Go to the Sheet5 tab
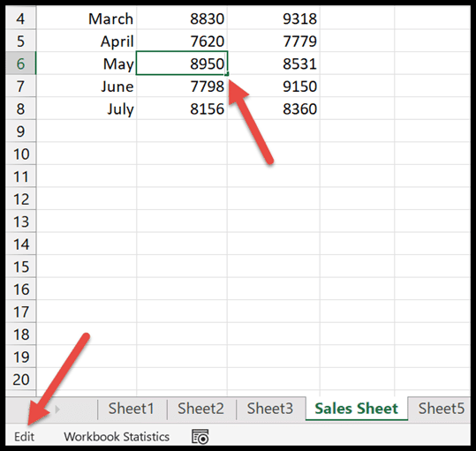This screenshot has height=451, width=476. pyautogui.click(x=441, y=409)
